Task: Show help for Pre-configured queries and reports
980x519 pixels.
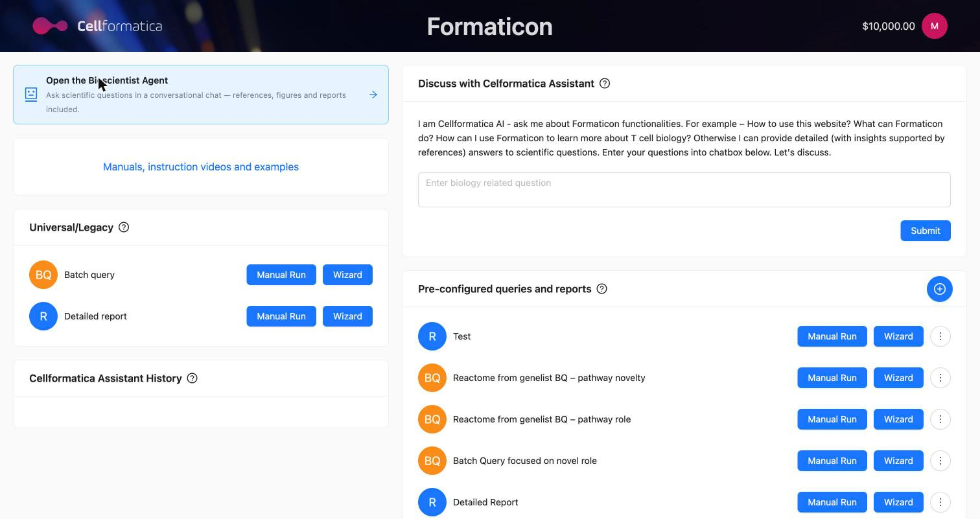Action: pyautogui.click(x=601, y=289)
